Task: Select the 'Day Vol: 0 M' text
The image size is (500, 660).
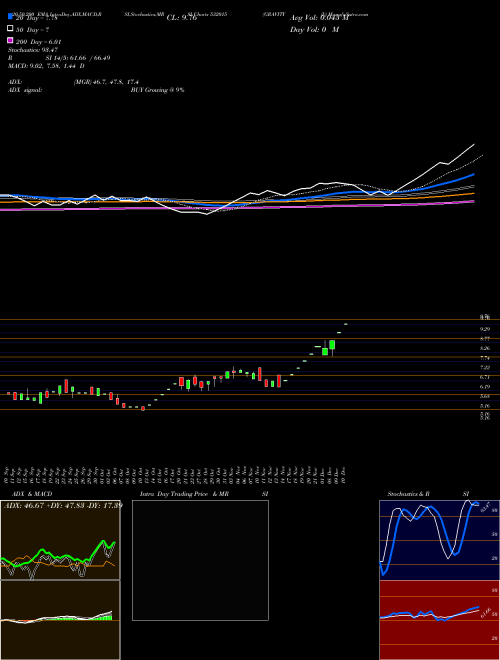Action: pyautogui.click(x=314, y=30)
